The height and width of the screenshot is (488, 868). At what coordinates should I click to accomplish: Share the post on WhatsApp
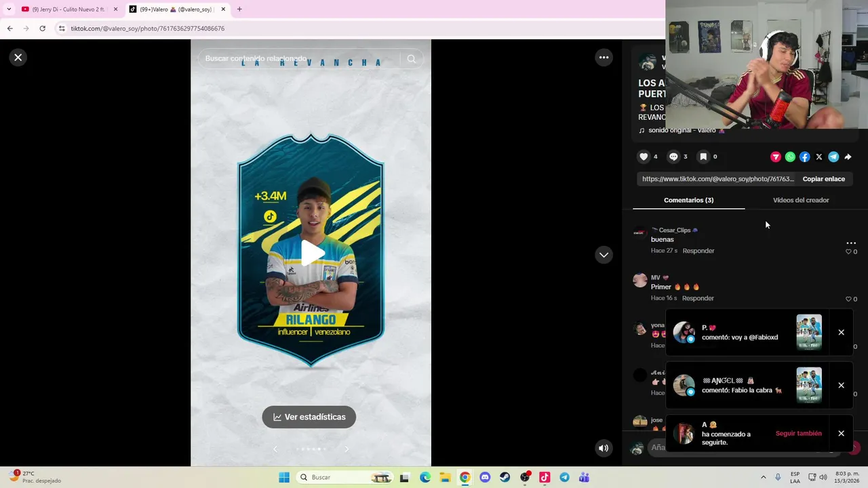(790, 157)
